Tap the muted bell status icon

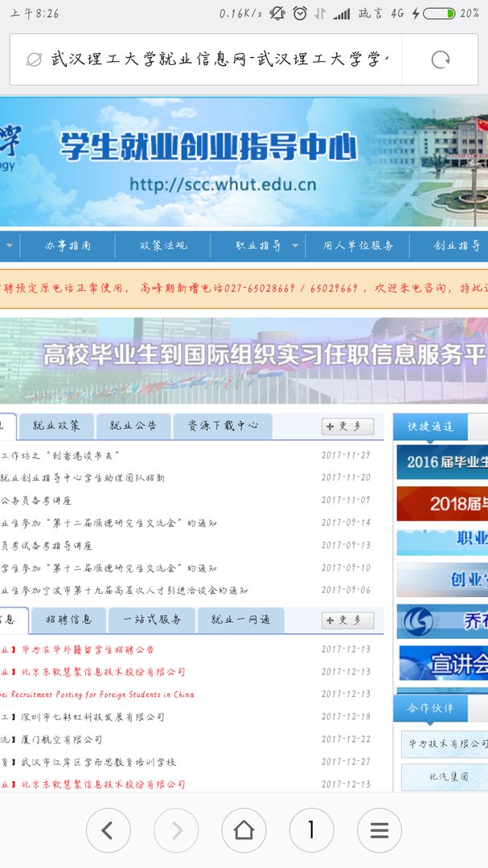point(277,14)
